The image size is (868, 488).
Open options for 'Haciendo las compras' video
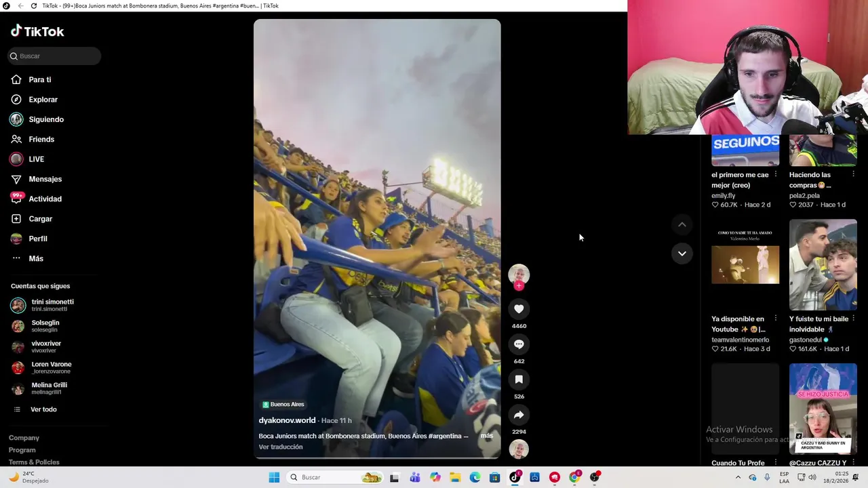click(x=853, y=175)
